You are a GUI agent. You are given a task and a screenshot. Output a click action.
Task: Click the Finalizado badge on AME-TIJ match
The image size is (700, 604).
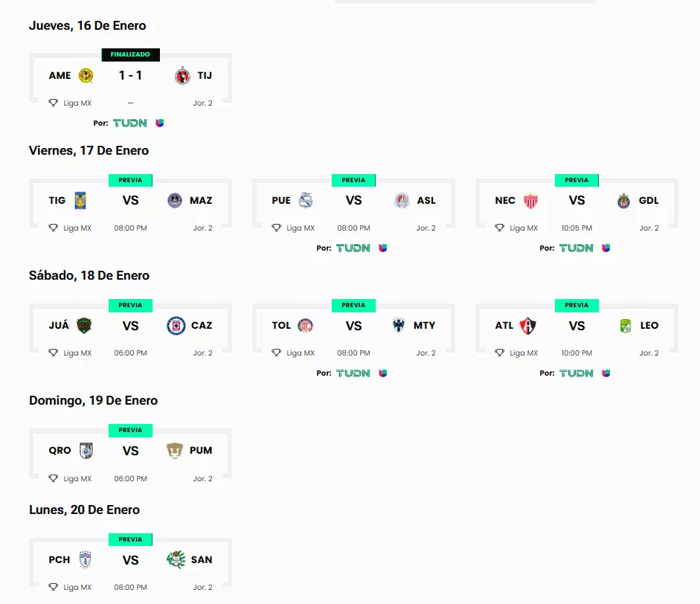click(x=130, y=54)
